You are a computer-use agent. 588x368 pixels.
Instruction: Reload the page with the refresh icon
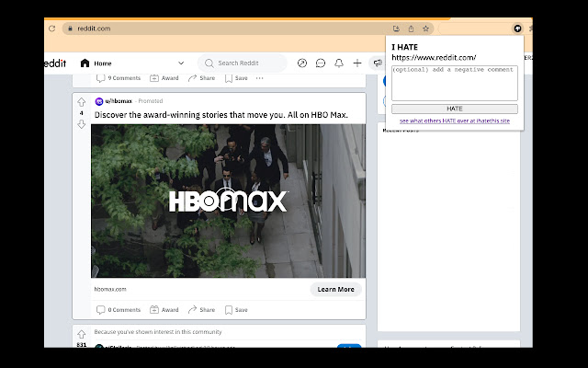(51, 29)
